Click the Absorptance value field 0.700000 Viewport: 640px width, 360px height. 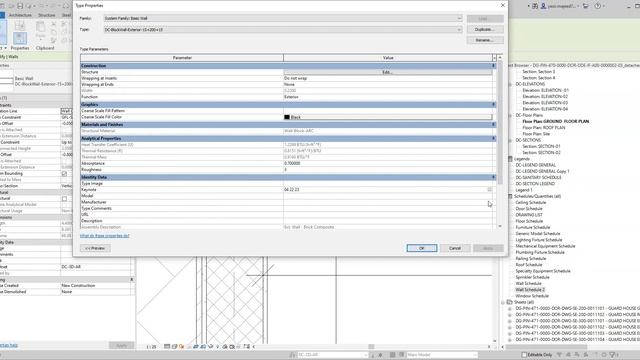click(388, 163)
